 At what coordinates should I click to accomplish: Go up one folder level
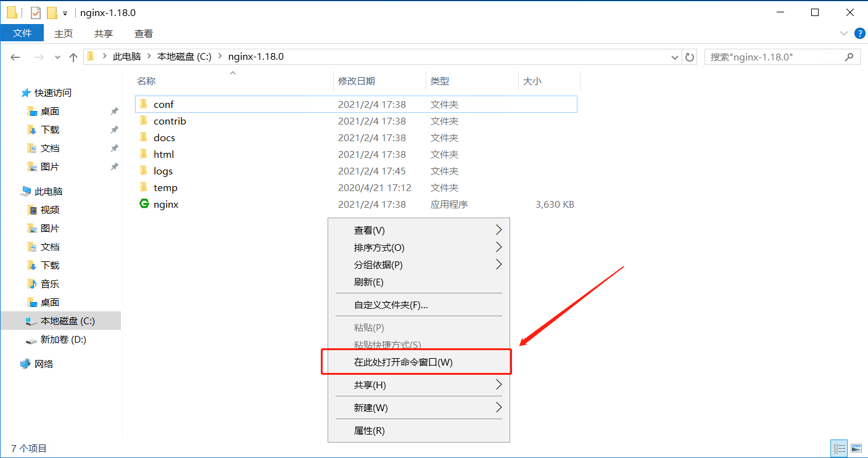[73, 57]
